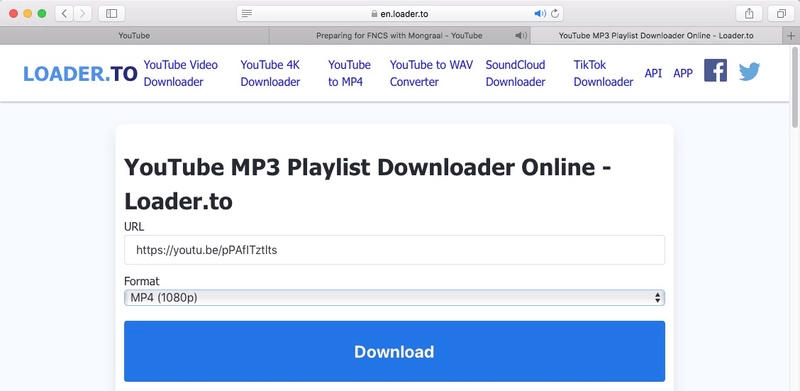Show all tabs overview
This screenshot has width=800, height=391.
[x=781, y=14]
